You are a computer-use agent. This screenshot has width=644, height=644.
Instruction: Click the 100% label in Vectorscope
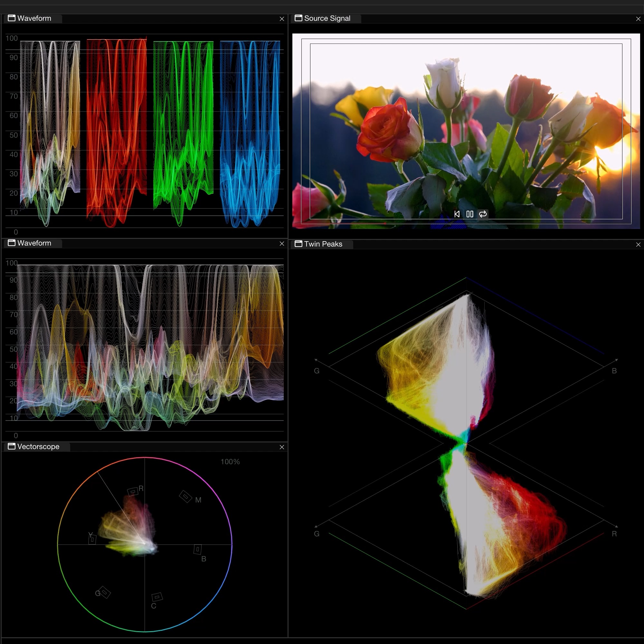pyautogui.click(x=230, y=462)
